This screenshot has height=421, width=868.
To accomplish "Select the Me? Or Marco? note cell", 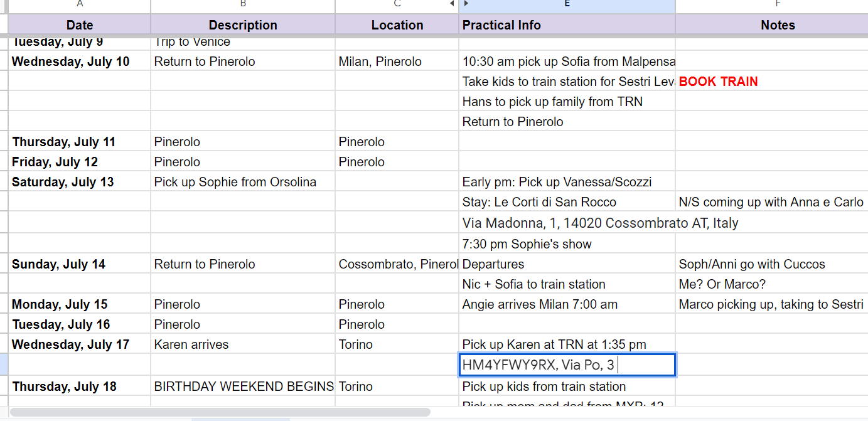I will pos(722,284).
